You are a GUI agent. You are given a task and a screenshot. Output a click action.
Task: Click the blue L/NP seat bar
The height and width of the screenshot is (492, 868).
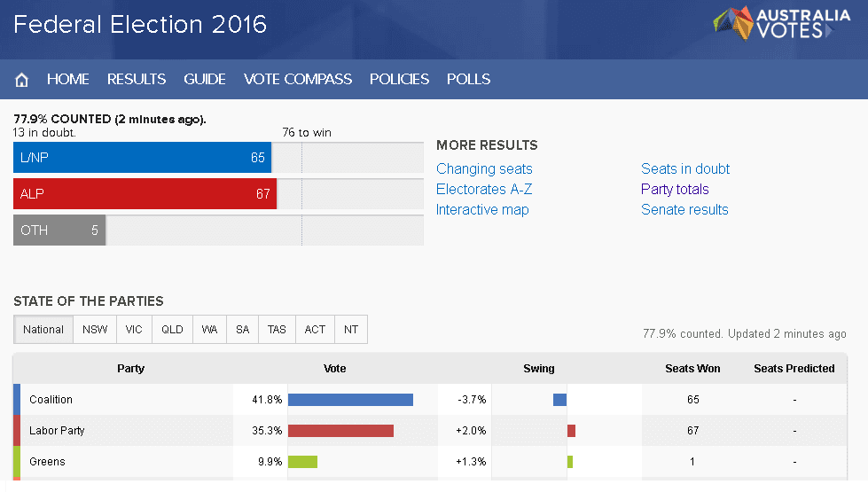pos(142,158)
